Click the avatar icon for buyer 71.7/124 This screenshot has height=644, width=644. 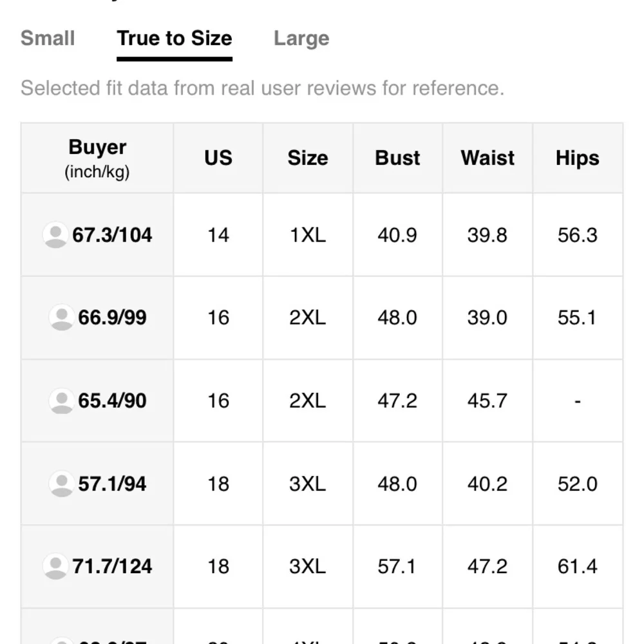[x=55, y=566]
